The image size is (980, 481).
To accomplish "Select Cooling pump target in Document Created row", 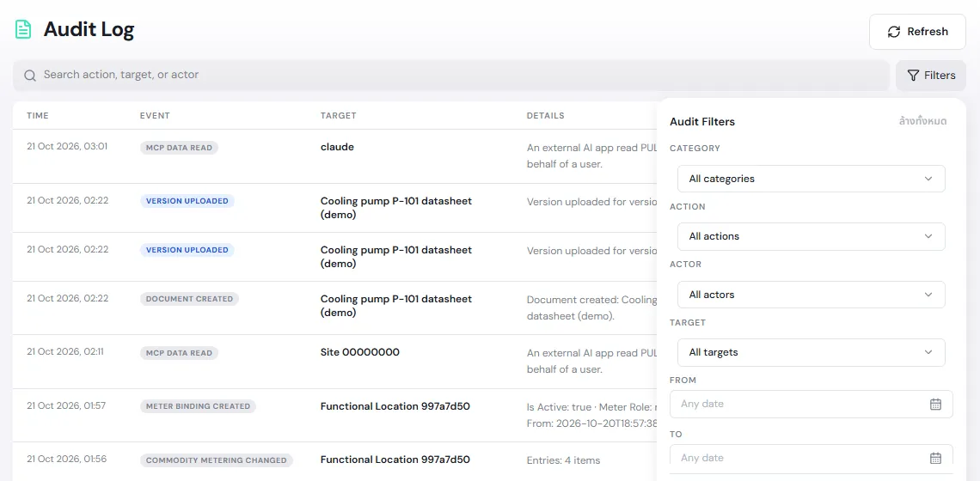I will point(395,306).
